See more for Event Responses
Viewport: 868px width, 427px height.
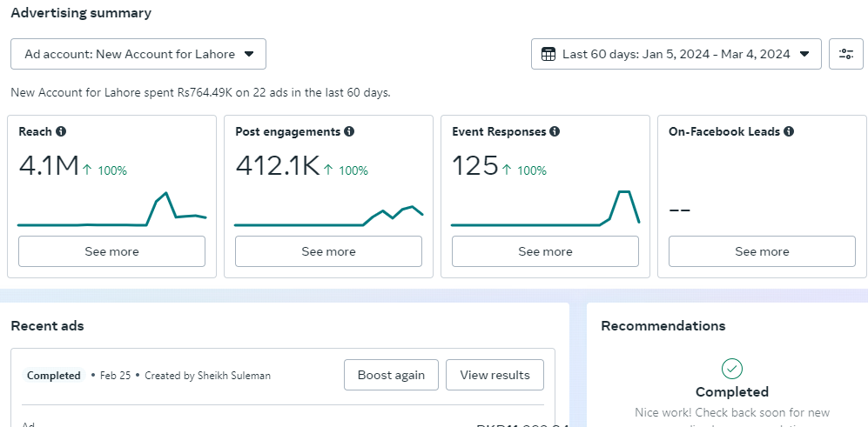545,251
